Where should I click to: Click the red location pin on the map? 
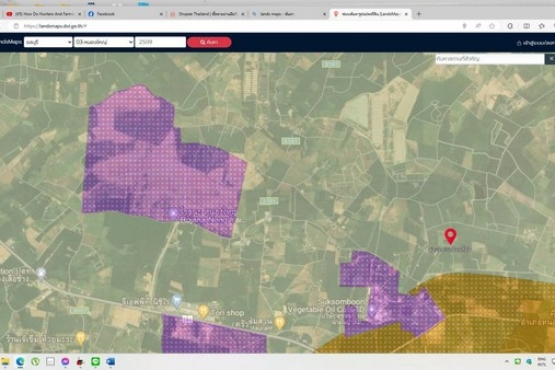pos(450,237)
